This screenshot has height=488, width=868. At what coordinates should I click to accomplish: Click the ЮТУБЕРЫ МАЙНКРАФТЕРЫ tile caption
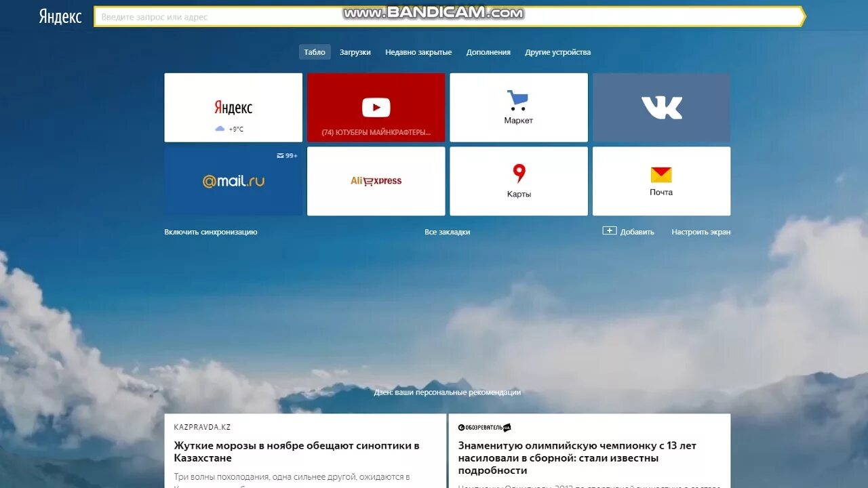pos(376,132)
